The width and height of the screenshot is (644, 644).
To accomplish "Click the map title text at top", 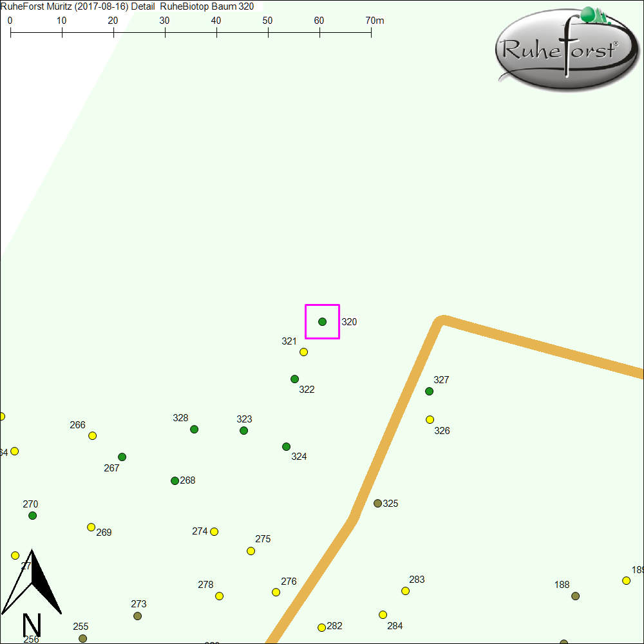I will (128, 6).
